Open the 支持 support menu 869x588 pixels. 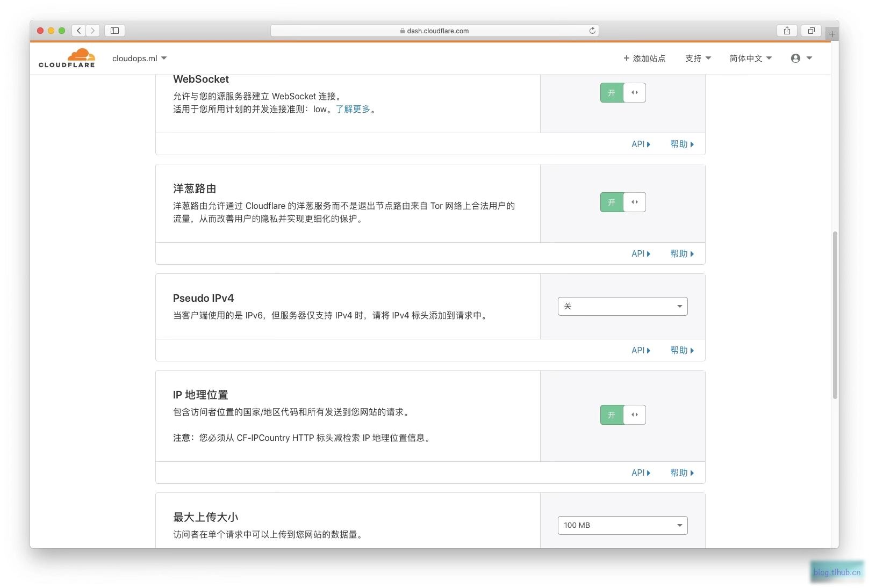point(698,58)
